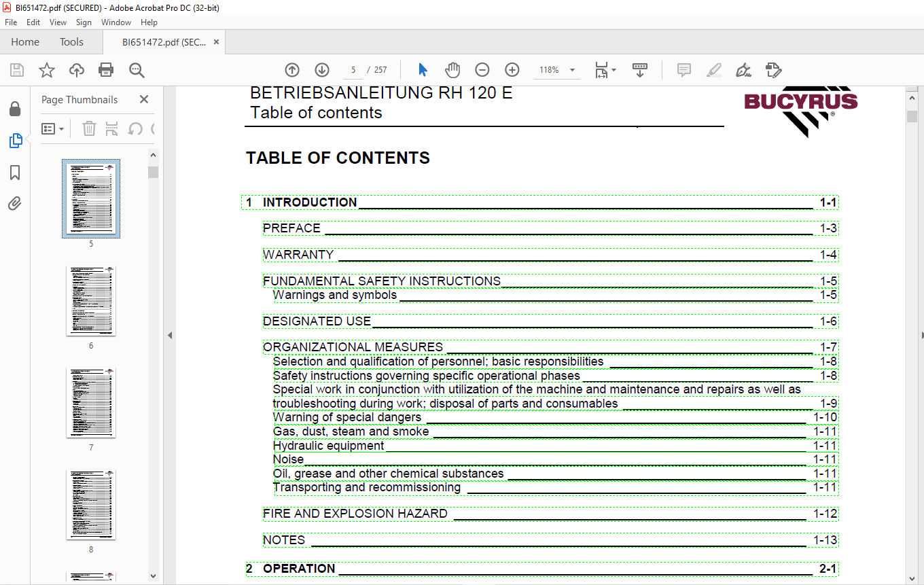
Task: Collapse the left navigation pane arrow
Action: pos(170,335)
